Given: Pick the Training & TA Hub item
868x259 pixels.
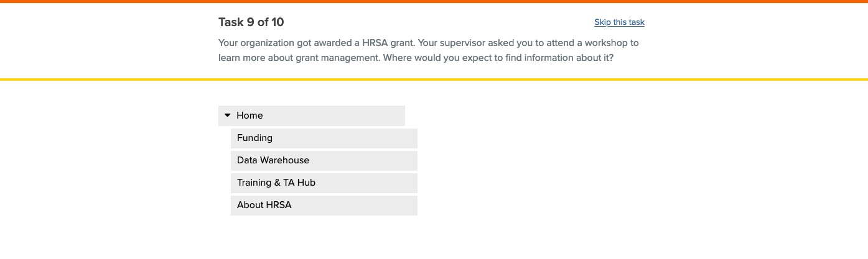Looking at the screenshot, I should (324, 183).
